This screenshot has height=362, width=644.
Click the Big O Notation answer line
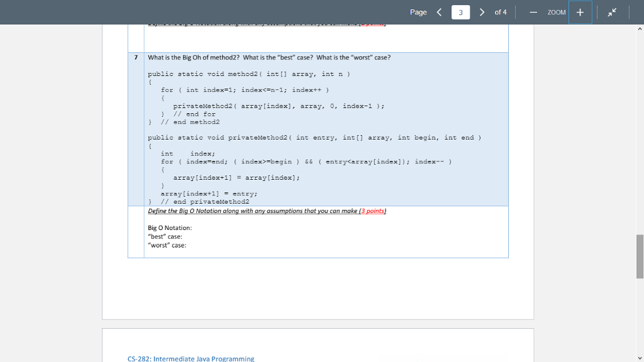click(x=168, y=228)
